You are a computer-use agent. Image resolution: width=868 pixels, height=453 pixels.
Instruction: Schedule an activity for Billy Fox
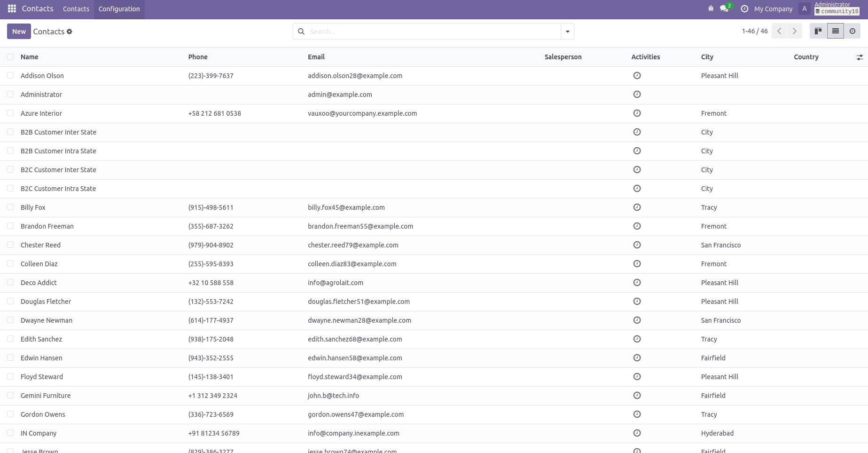click(x=637, y=207)
